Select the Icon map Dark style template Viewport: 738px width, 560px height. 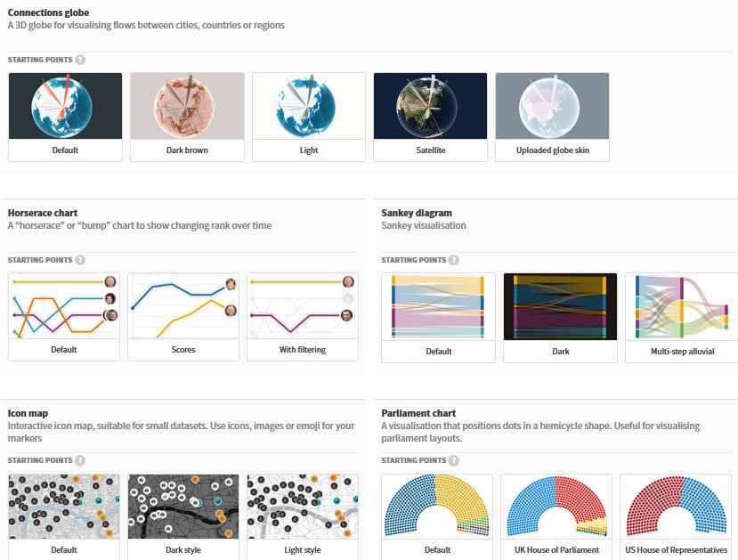[183, 516]
